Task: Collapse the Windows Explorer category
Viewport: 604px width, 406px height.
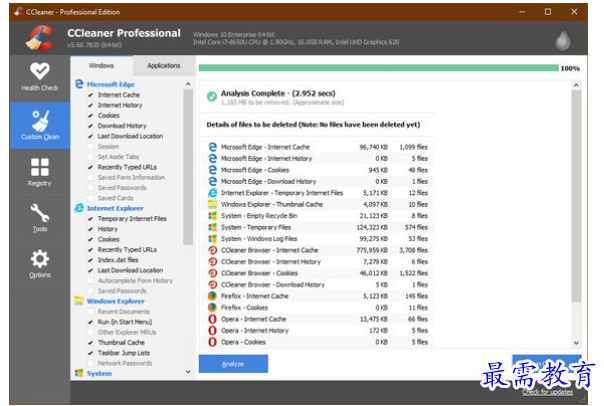Action: [80, 301]
